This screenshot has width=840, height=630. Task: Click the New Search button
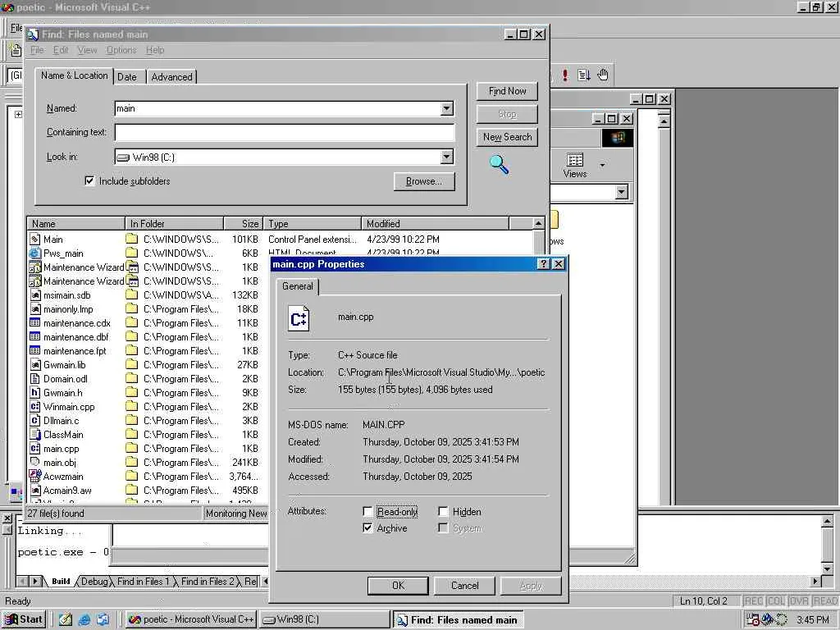(x=507, y=137)
